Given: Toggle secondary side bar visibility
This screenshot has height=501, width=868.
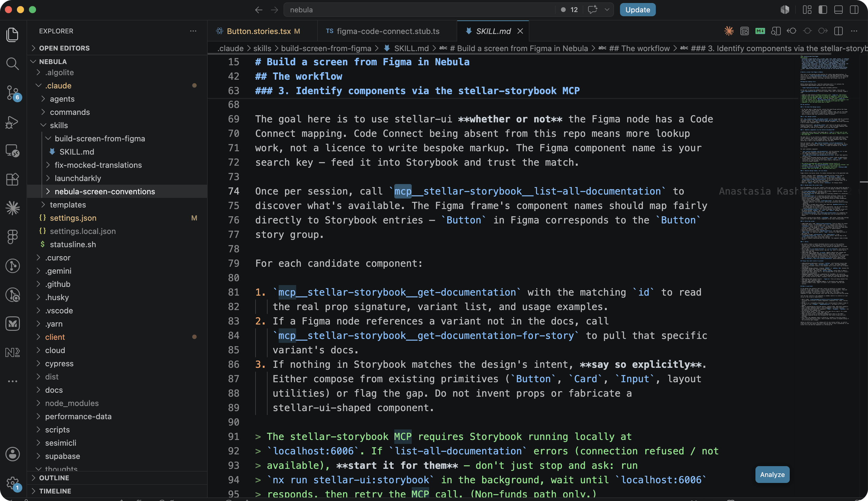Looking at the screenshot, I should 854,10.
